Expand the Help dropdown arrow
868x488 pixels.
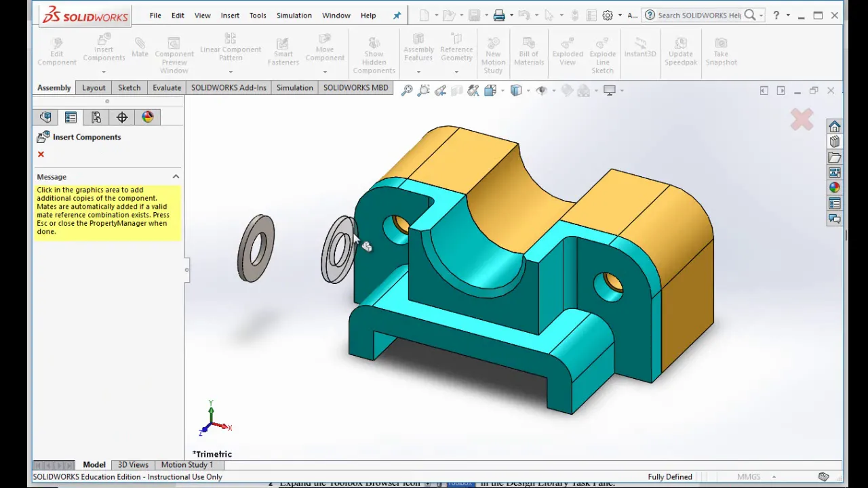pos(788,16)
